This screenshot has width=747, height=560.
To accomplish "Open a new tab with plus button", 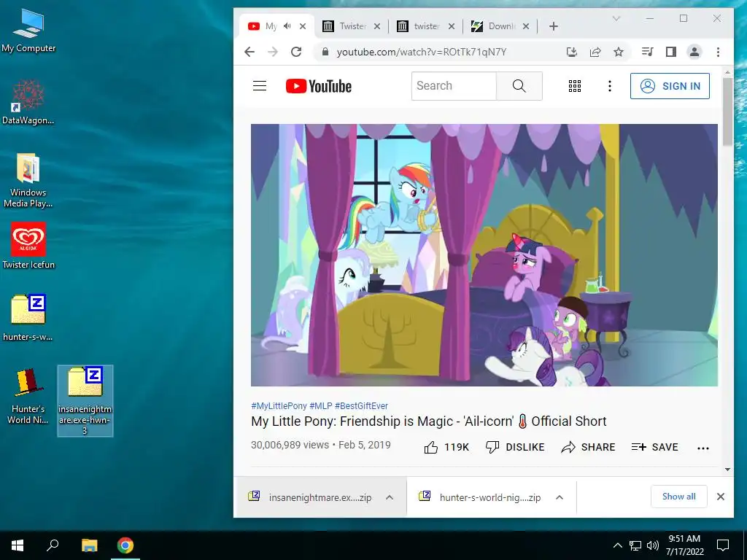I will pyautogui.click(x=553, y=26).
